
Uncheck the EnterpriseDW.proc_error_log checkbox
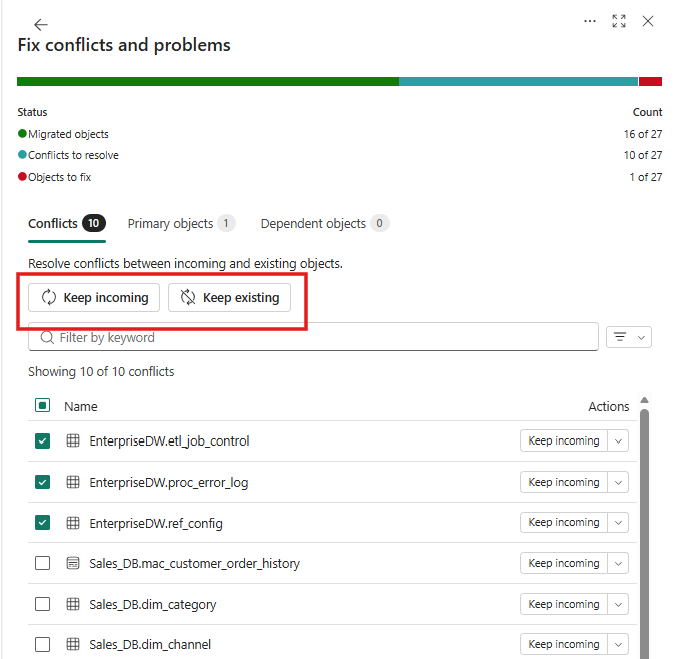[42, 482]
